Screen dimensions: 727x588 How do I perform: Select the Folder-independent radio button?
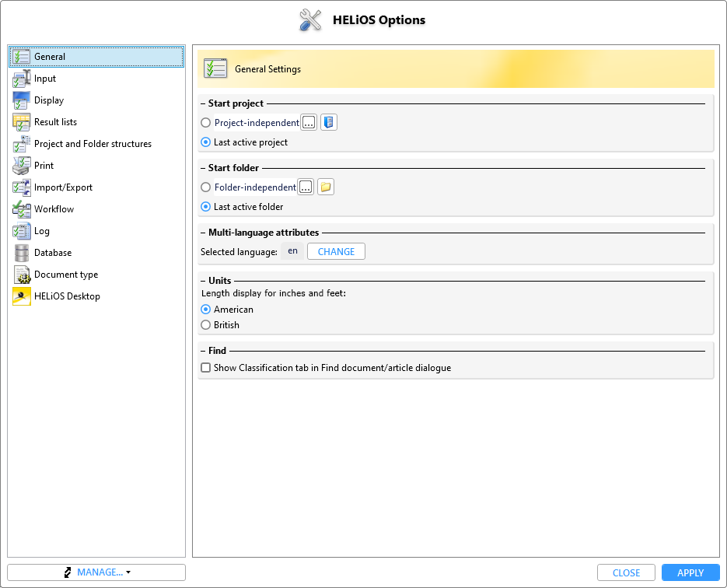click(205, 187)
